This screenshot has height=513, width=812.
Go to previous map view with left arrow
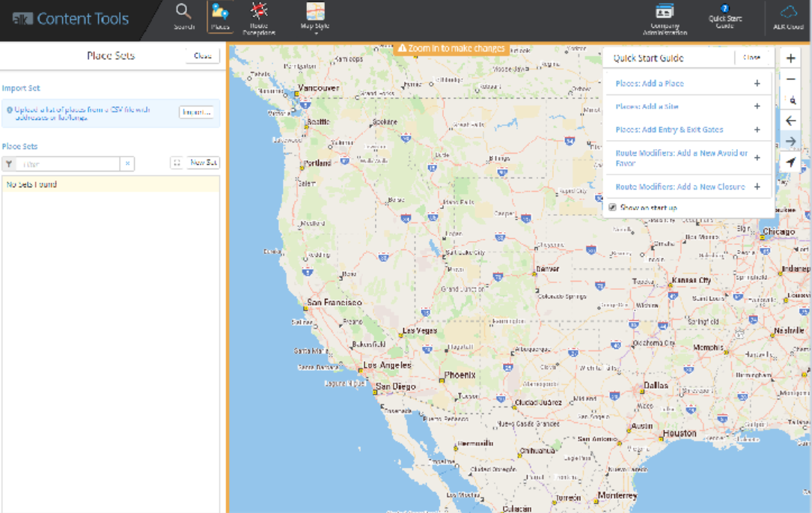pos(790,121)
